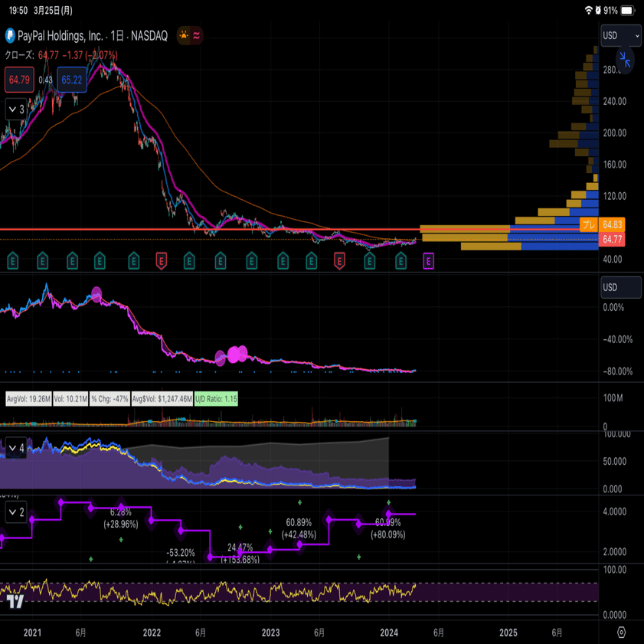
Task: Select the red earnings E marker after 6月 2023
Action: click(339, 261)
